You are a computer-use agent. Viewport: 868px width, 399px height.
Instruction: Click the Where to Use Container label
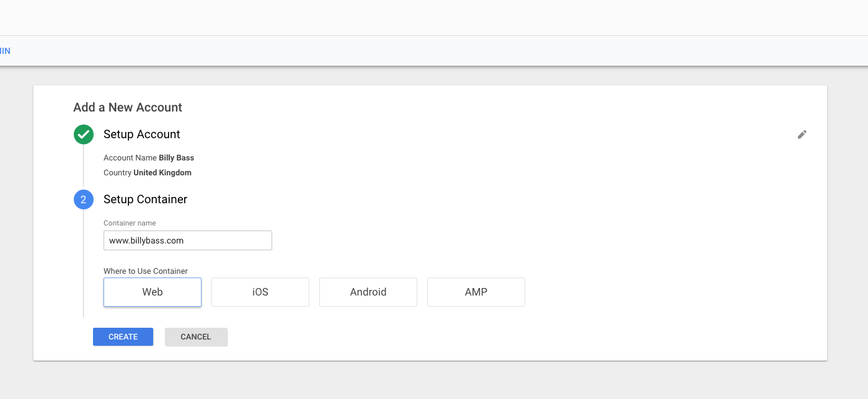(146, 271)
